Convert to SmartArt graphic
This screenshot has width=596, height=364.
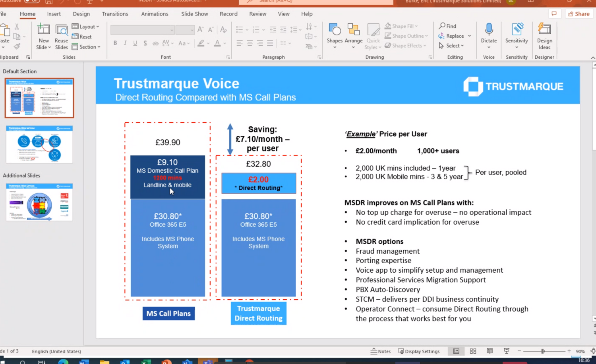(x=311, y=46)
